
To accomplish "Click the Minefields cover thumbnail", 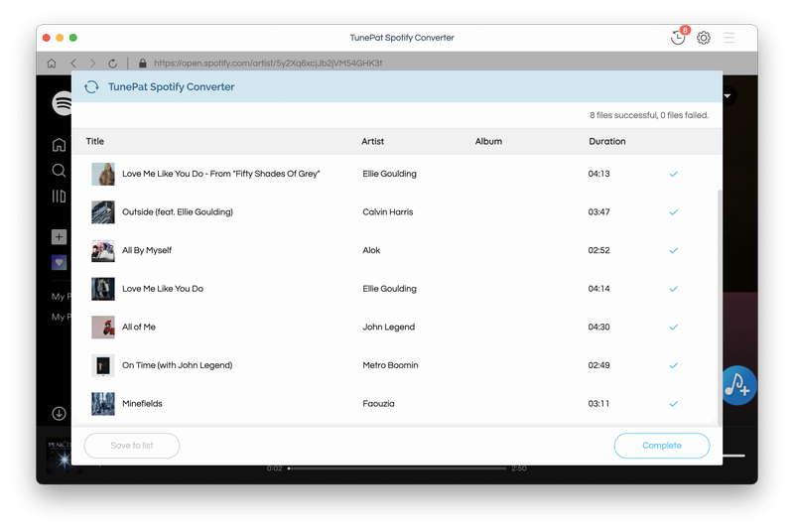I will (103, 404).
